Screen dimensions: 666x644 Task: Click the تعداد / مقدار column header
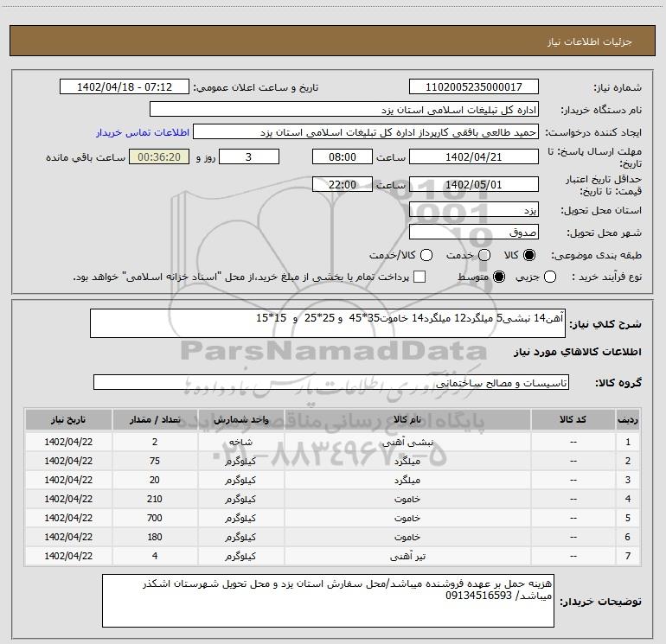155,420
